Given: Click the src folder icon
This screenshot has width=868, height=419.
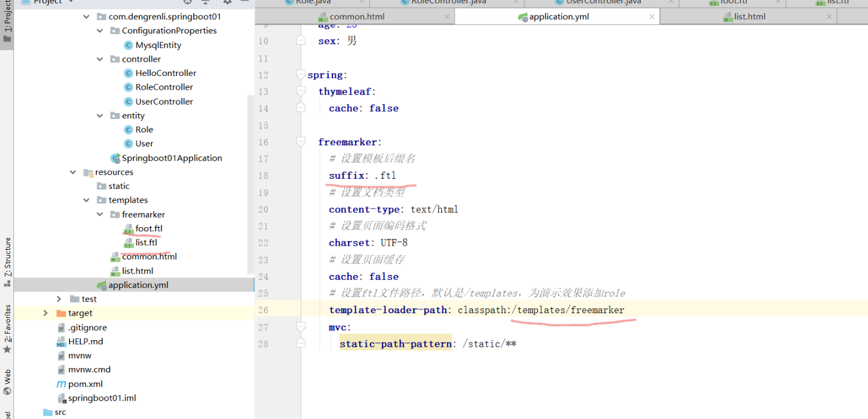Looking at the screenshot, I should (x=48, y=412).
